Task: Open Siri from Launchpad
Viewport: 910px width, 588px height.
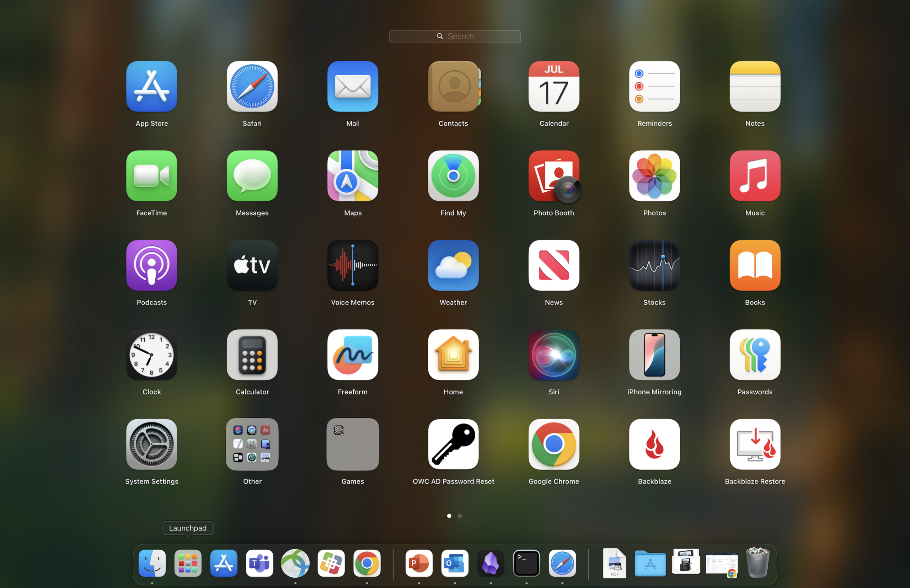Action: pos(553,355)
